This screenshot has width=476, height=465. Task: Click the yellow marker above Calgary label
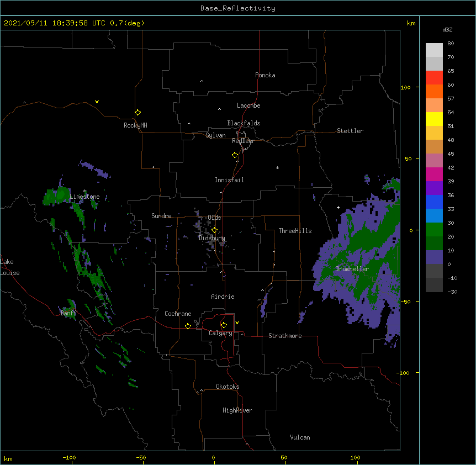(224, 325)
